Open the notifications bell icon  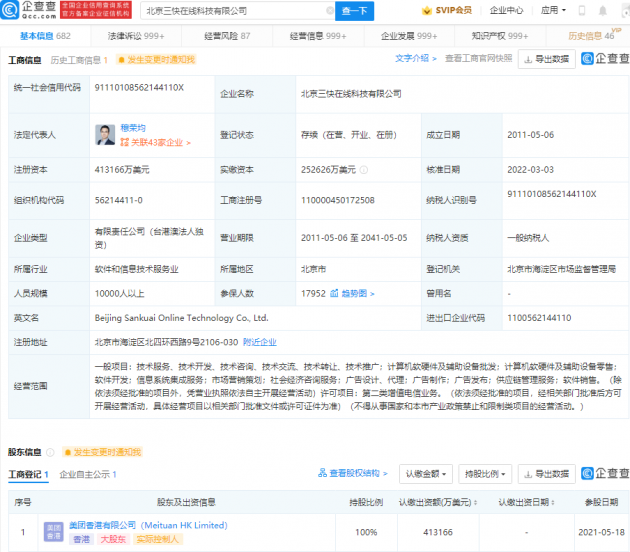[x=603, y=11]
